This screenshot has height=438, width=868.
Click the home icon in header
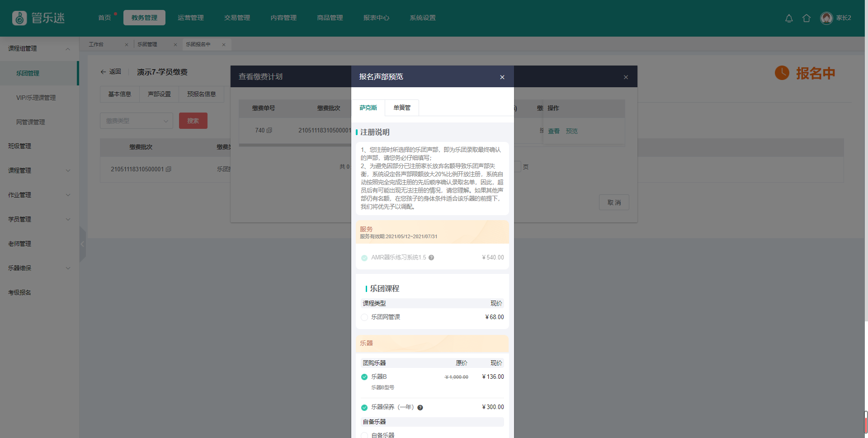coord(806,18)
